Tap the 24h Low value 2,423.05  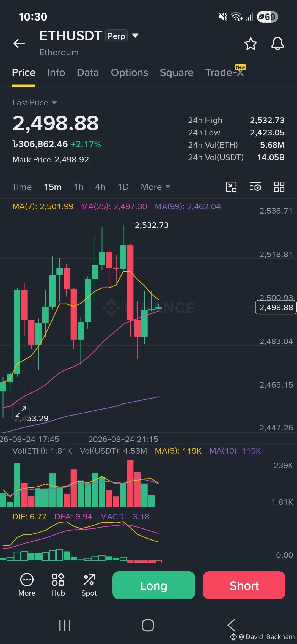click(267, 133)
